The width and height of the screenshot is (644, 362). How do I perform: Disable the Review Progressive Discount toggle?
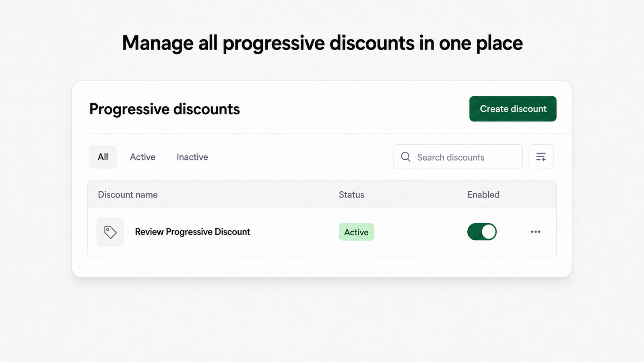tap(482, 232)
